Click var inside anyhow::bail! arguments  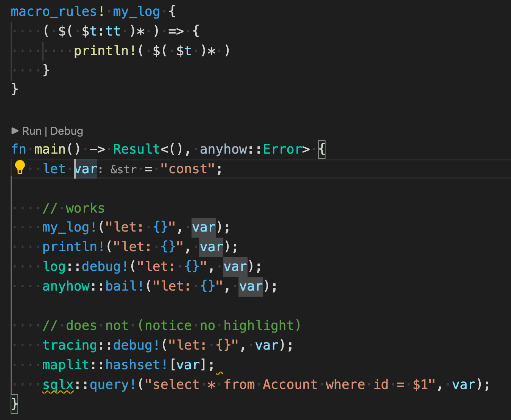tap(250, 286)
